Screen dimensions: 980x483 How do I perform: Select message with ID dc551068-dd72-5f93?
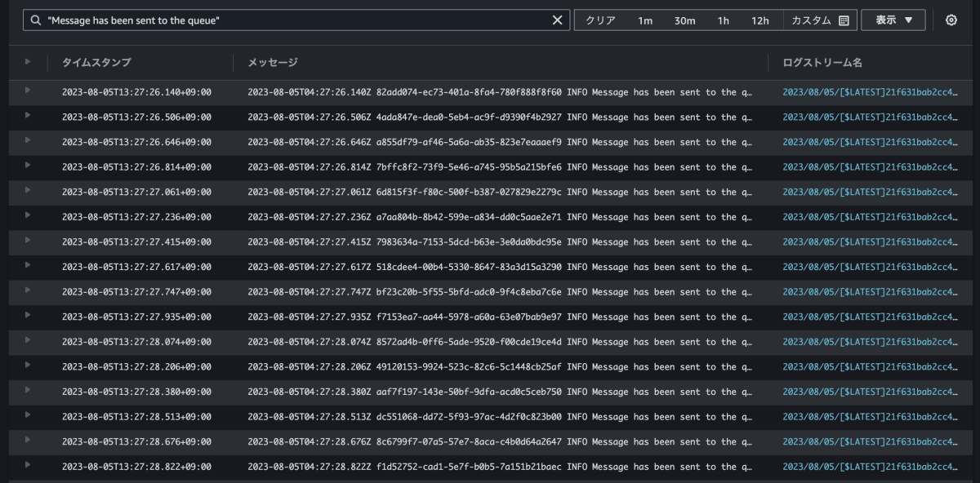pyautogui.click(x=500, y=417)
